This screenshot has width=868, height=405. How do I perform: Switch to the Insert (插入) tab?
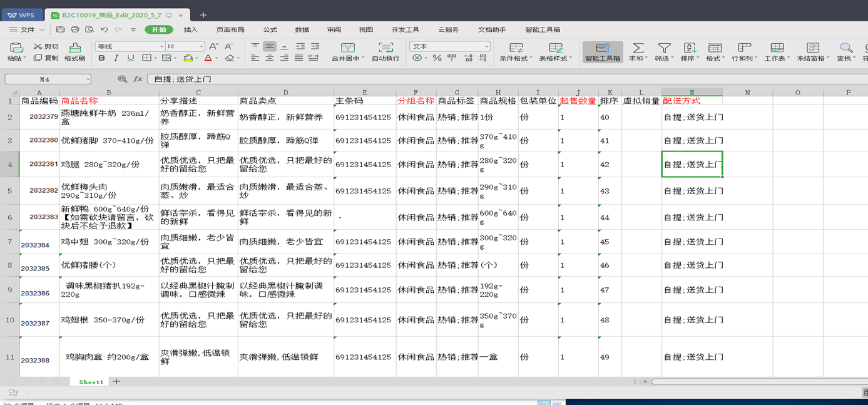(191, 29)
